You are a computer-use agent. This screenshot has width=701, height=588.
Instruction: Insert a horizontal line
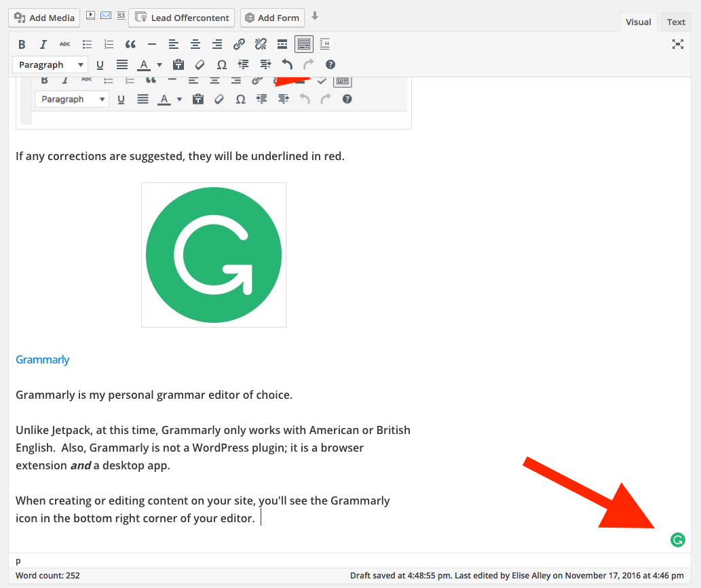(151, 44)
